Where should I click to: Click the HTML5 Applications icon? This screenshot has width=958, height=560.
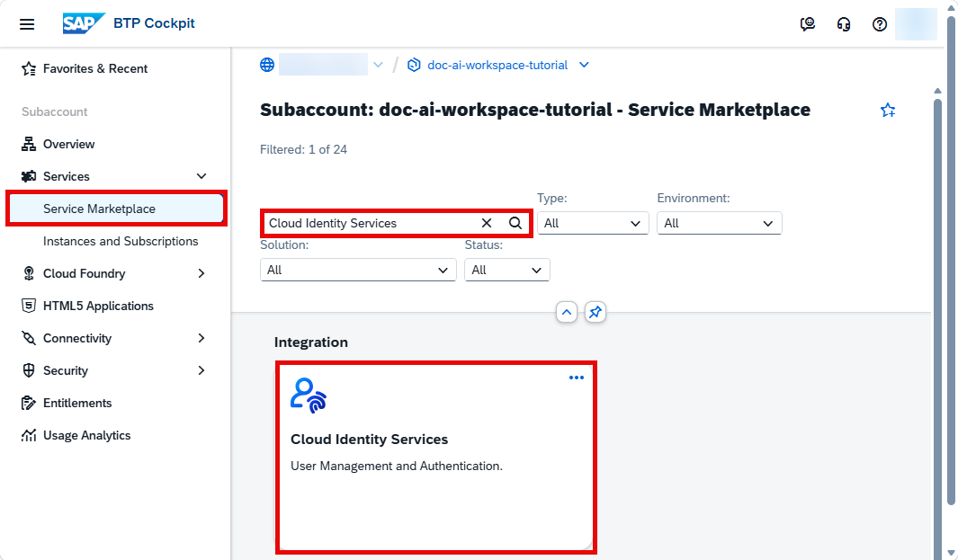click(x=29, y=306)
